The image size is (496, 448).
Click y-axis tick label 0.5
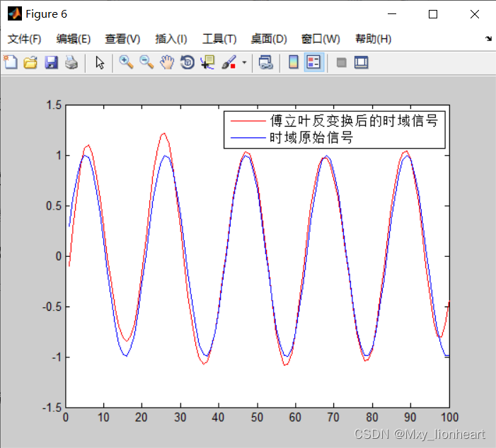pos(54,206)
